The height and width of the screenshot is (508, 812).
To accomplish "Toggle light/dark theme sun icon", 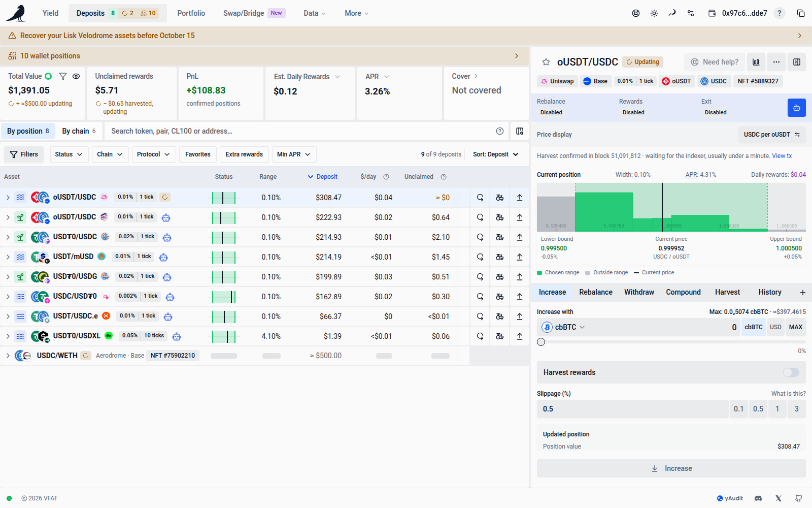I will pyautogui.click(x=654, y=13).
